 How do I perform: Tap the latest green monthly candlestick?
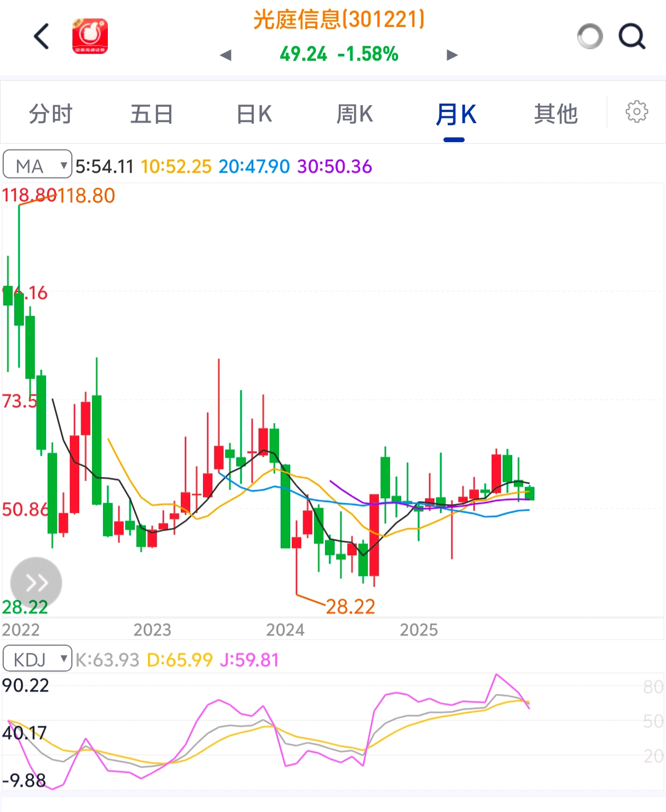530,493
